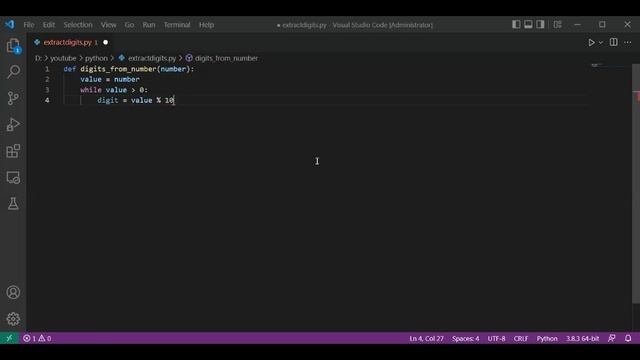Open the Accounts icon
The height and width of the screenshot is (360, 640).
13,292
